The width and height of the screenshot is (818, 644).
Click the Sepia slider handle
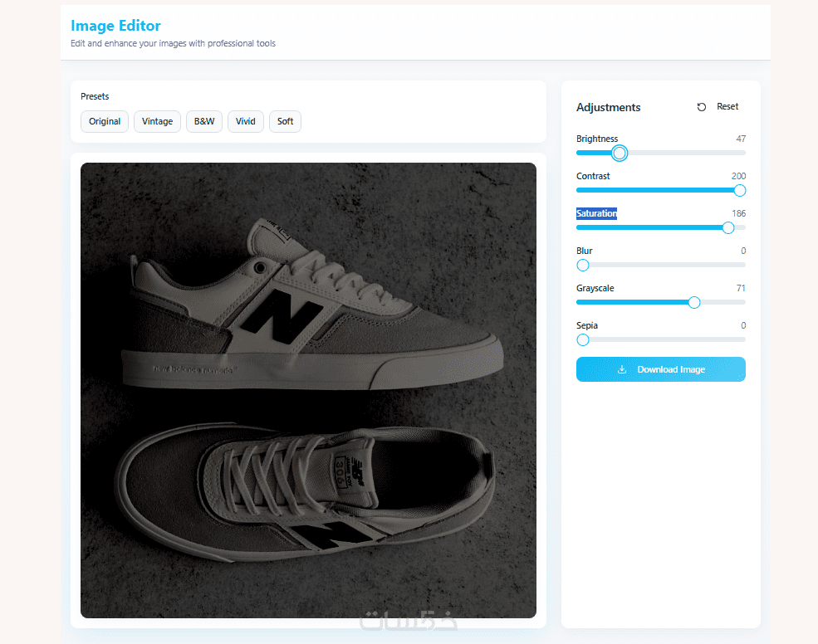583,339
